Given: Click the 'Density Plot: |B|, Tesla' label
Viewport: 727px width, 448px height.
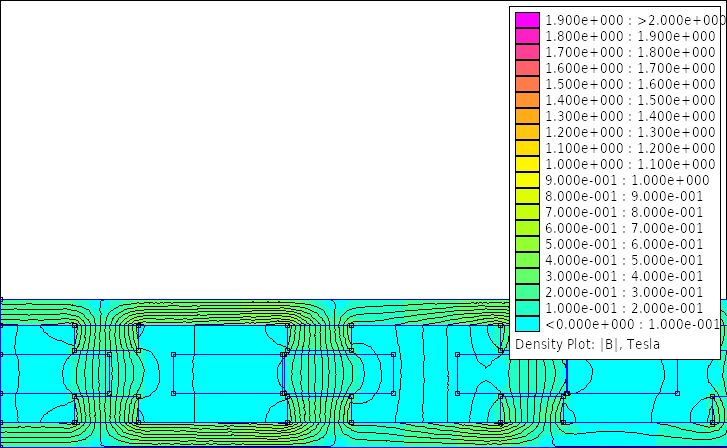Looking at the screenshot, I should pos(587,345).
